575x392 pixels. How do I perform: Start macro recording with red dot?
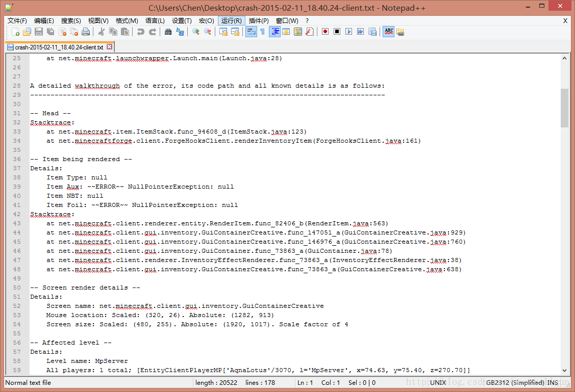[x=325, y=32]
